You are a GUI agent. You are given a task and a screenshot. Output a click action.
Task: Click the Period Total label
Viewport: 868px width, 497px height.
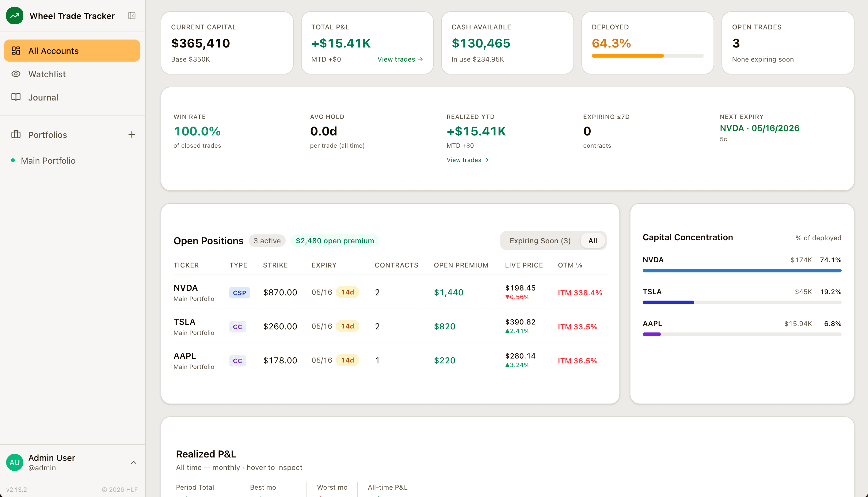(x=195, y=487)
